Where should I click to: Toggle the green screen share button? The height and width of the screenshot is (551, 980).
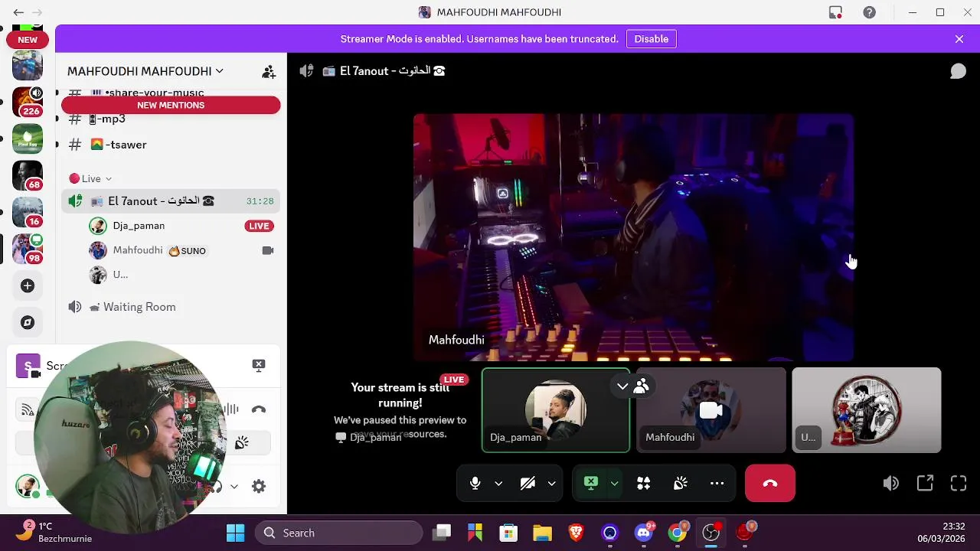[x=591, y=483]
